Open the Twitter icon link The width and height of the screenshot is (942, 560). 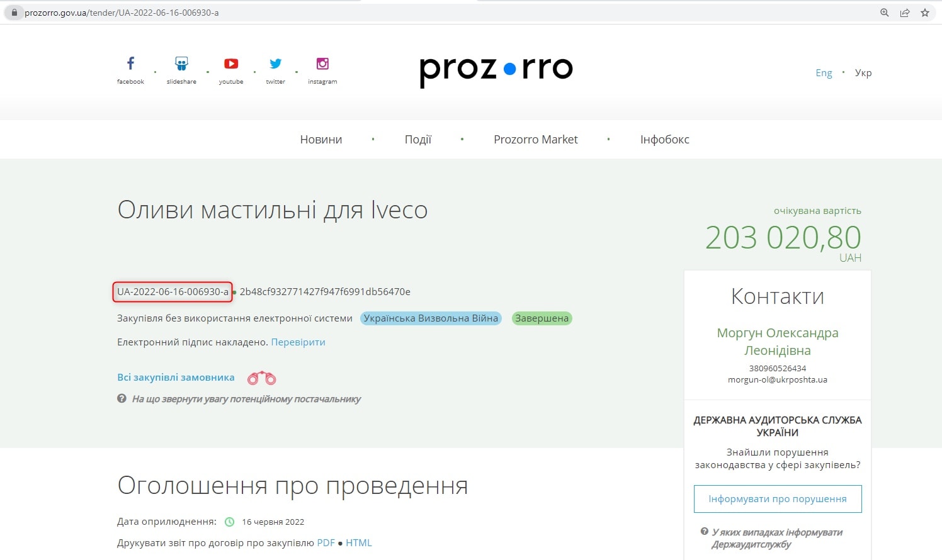click(275, 64)
